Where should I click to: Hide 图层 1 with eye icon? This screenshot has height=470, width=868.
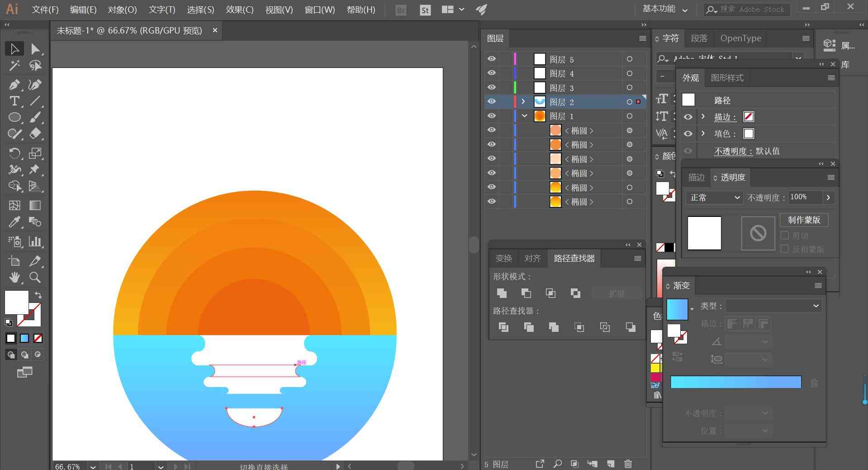pyautogui.click(x=492, y=116)
